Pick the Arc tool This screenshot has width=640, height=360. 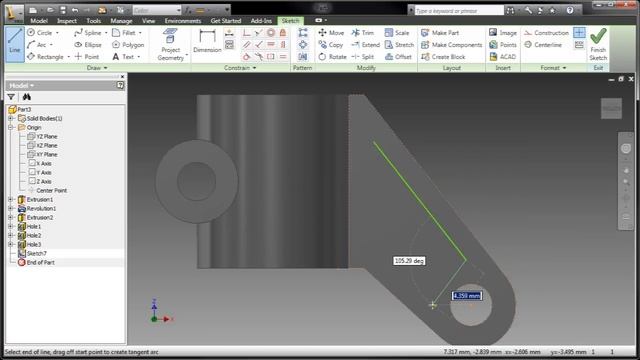coord(37,44)
